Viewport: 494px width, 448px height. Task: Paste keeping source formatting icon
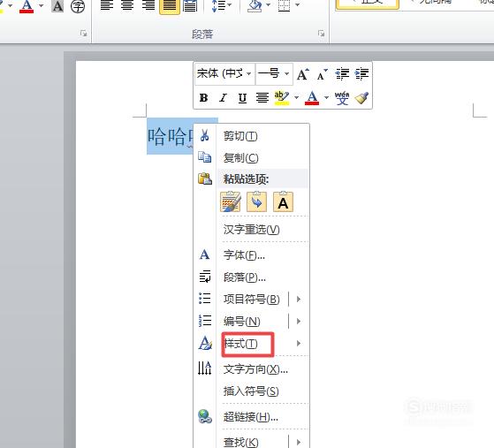pos(231,202)
